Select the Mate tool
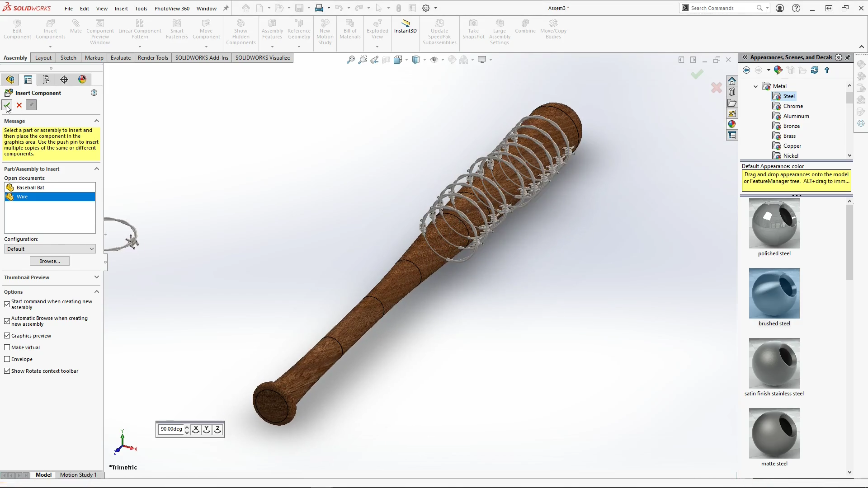This screenshot has height=488, width=868. 75,27
